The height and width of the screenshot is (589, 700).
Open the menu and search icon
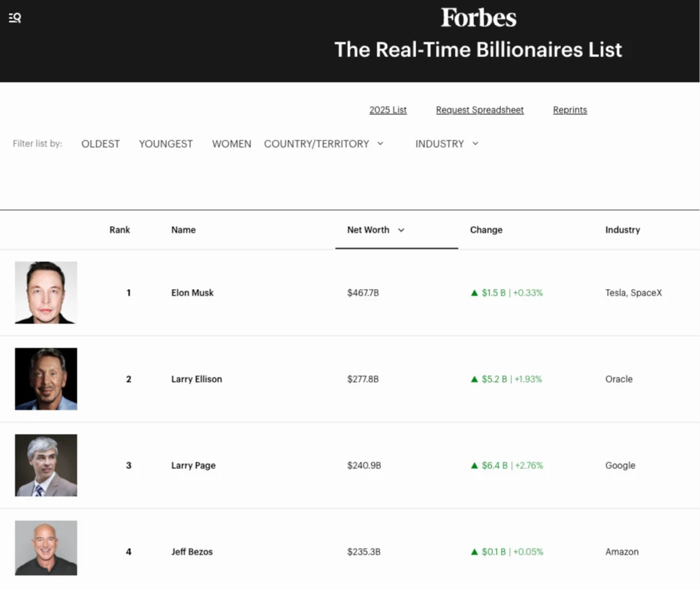[x=15, y=18]
